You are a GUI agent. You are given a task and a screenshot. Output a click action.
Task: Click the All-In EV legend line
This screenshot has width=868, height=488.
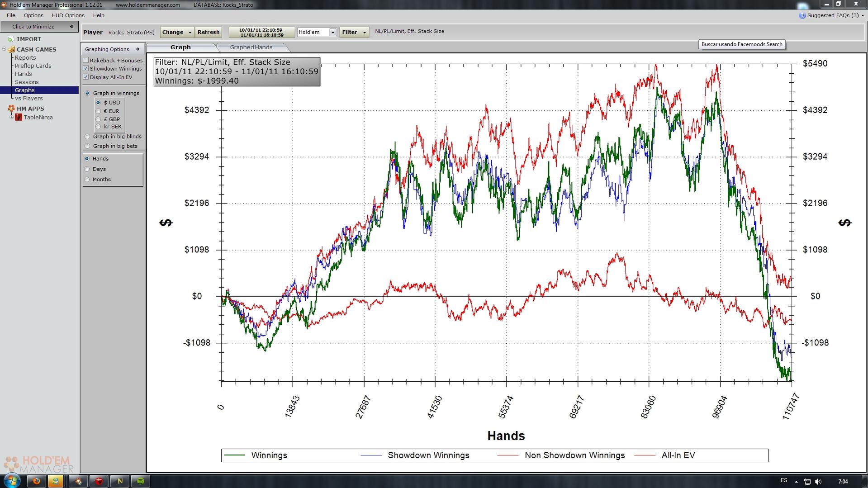tap(645, 455)
